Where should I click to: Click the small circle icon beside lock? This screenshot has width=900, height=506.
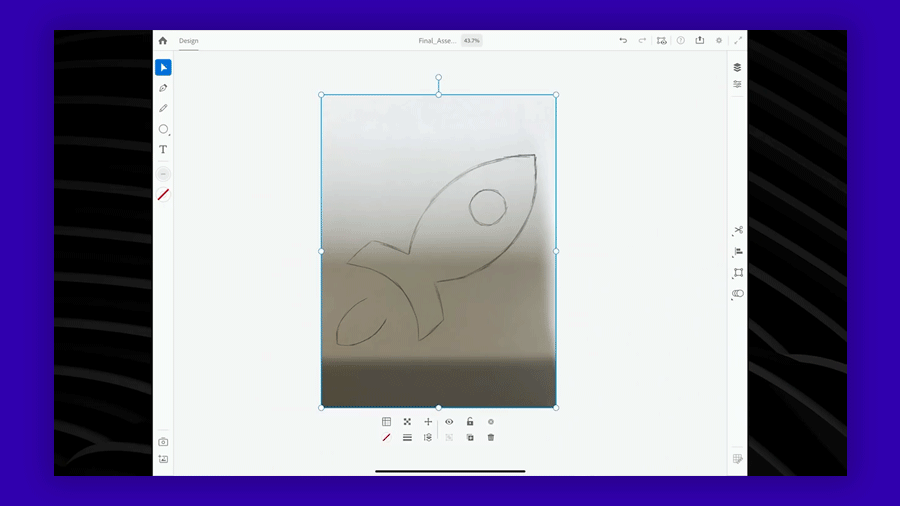491,422
